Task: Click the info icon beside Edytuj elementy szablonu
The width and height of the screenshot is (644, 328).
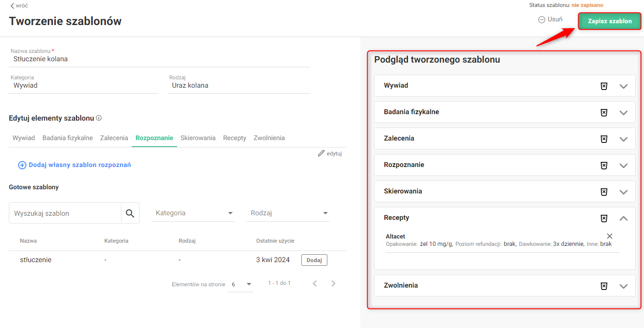Action: pos(99,118)
